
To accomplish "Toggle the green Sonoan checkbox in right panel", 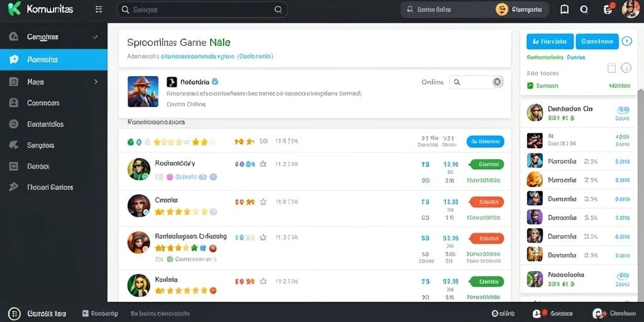I will (x=530, y=86).
